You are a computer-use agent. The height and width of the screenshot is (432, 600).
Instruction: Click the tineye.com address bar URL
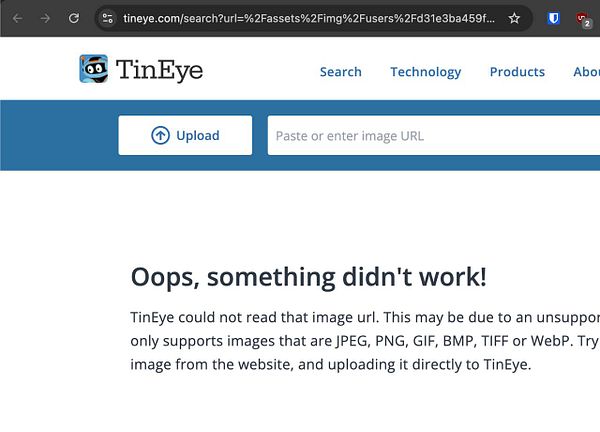(309, 18)
